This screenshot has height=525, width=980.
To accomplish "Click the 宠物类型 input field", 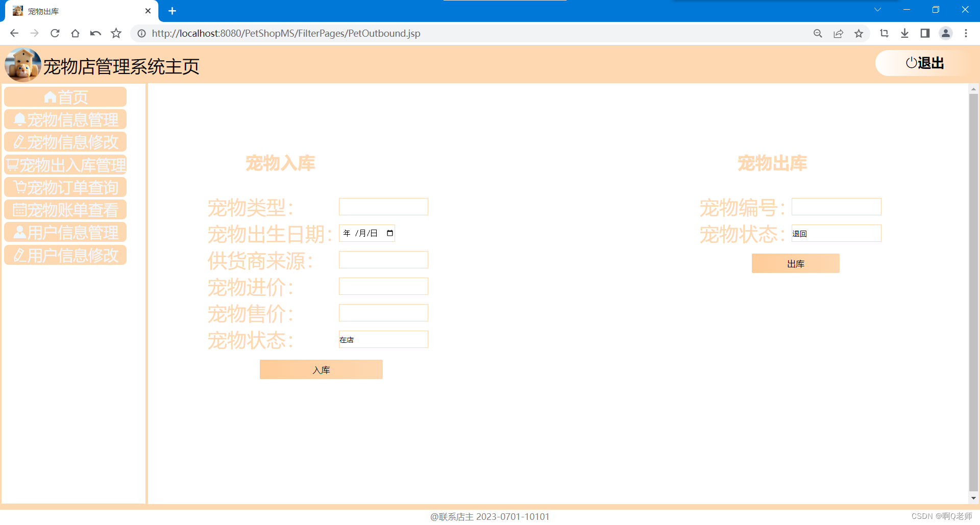I will (x=383, y=207).
